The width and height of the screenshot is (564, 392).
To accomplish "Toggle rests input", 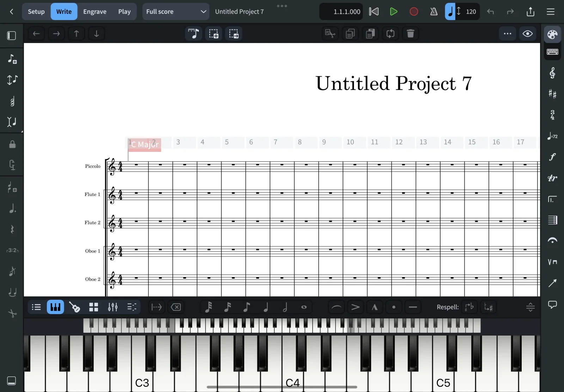I will tap(12, 229).
